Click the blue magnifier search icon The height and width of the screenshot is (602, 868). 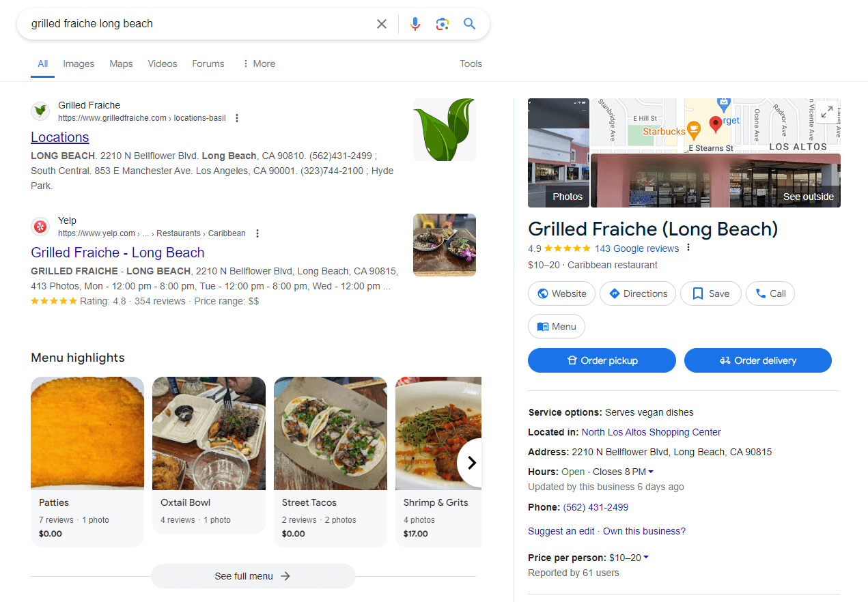469,24
